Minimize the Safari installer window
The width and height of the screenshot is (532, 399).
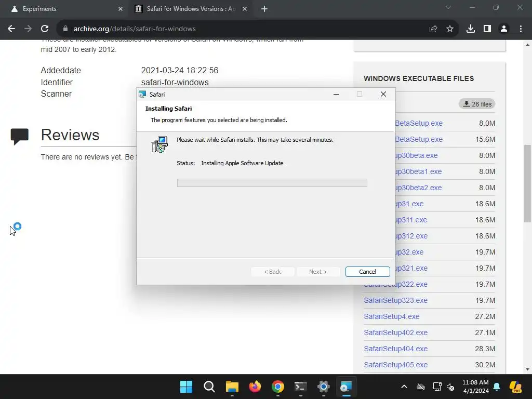coord(336,95)
